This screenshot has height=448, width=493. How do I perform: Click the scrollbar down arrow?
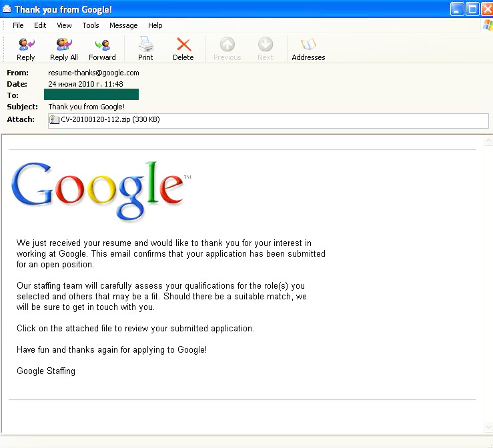[488, 427]
